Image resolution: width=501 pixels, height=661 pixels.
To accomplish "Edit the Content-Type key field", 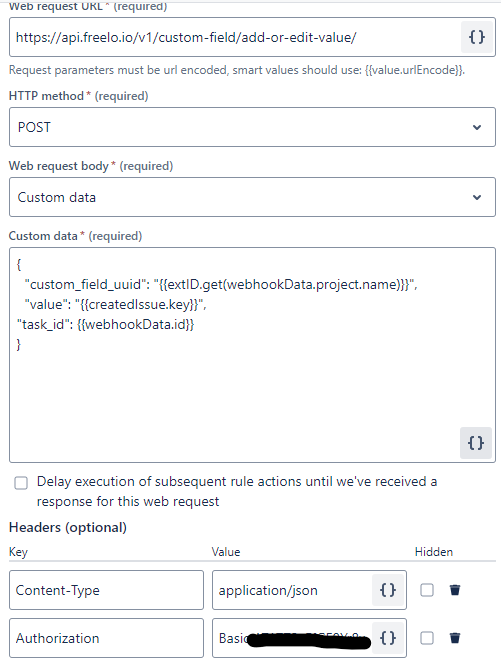I will (106, 590).
